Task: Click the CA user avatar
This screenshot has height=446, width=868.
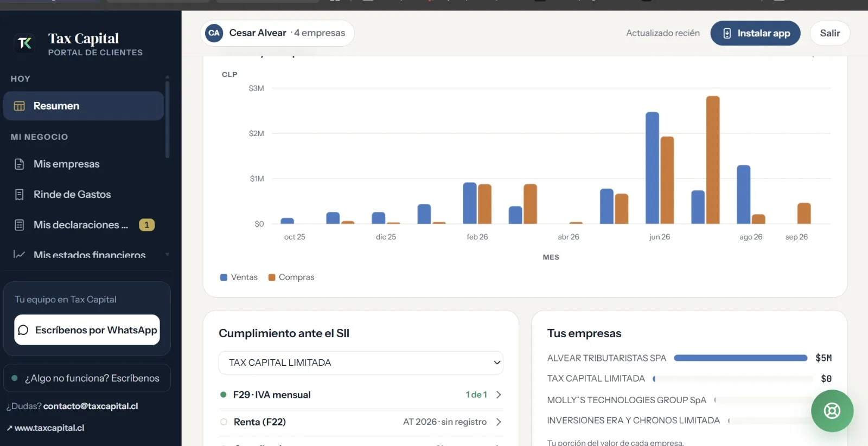Action: pyautogui.click(x=214, y=33)
